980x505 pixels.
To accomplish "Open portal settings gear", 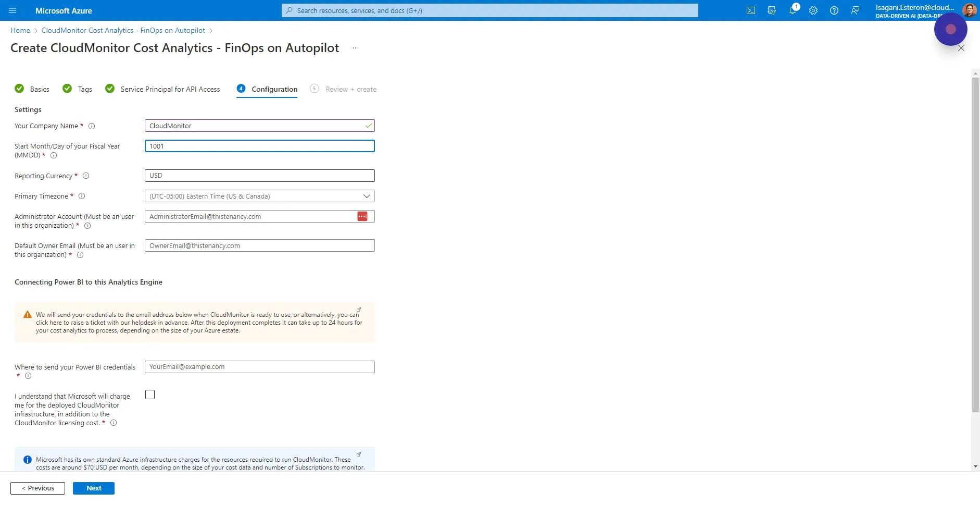I will click(813, 10).
